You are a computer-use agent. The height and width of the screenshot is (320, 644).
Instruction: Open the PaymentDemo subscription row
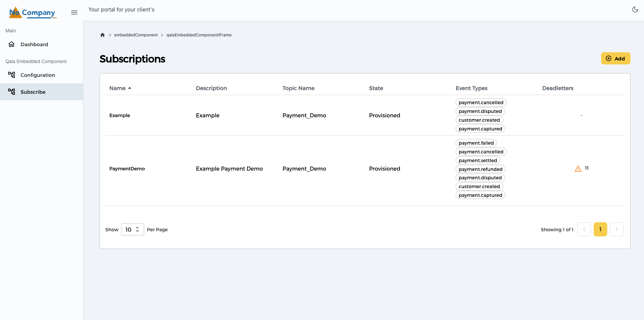(x=127, y=169)
